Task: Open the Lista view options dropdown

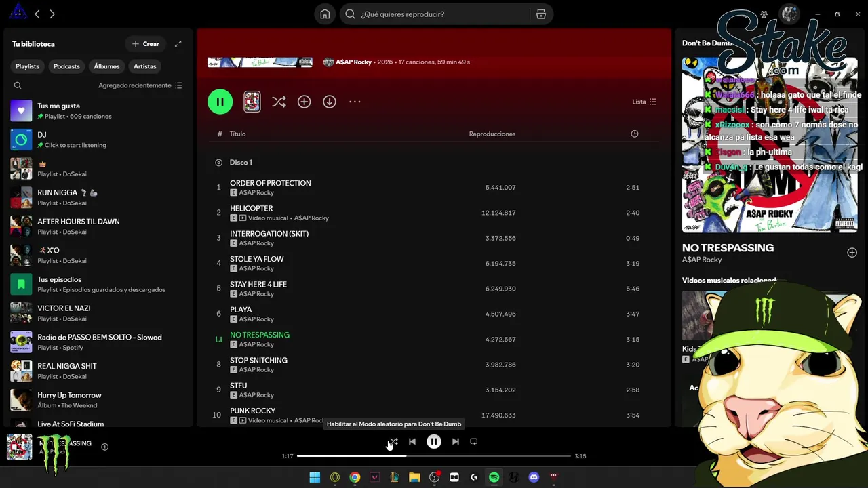Action: click(644, 102)
